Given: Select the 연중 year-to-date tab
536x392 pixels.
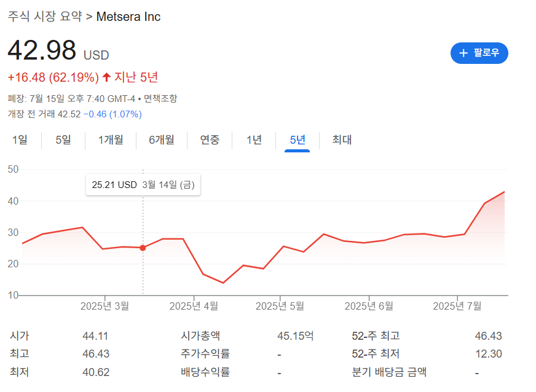Looking at the screenshot, I should [210, 139].
